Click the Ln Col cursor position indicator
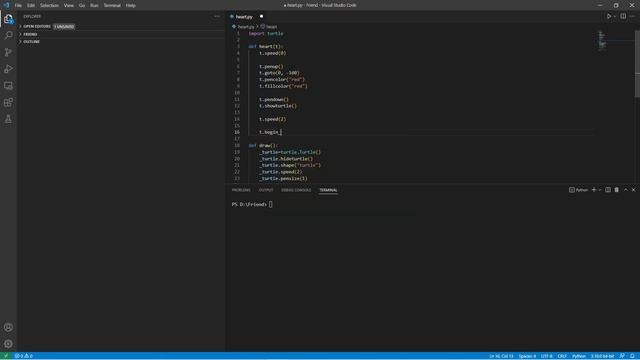 pos(501,356)
